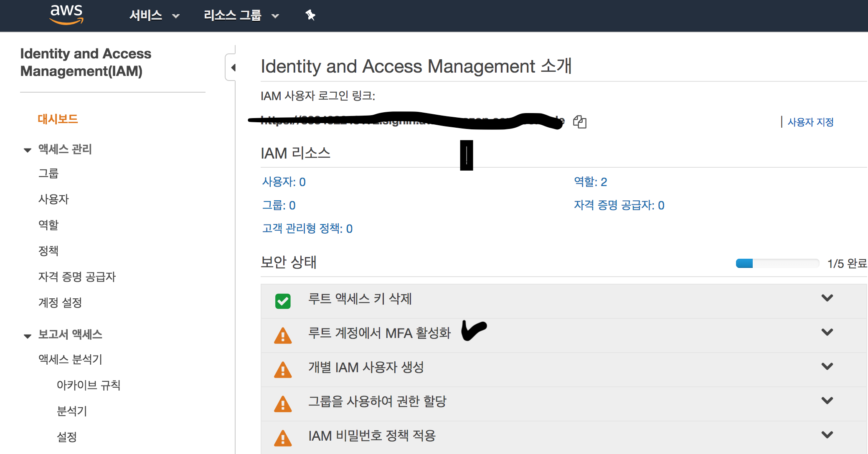Click warning icon beside 그룹을 사용하여 권한 할당
Viewport: 868px width, 454px height.
pos(283,404)
